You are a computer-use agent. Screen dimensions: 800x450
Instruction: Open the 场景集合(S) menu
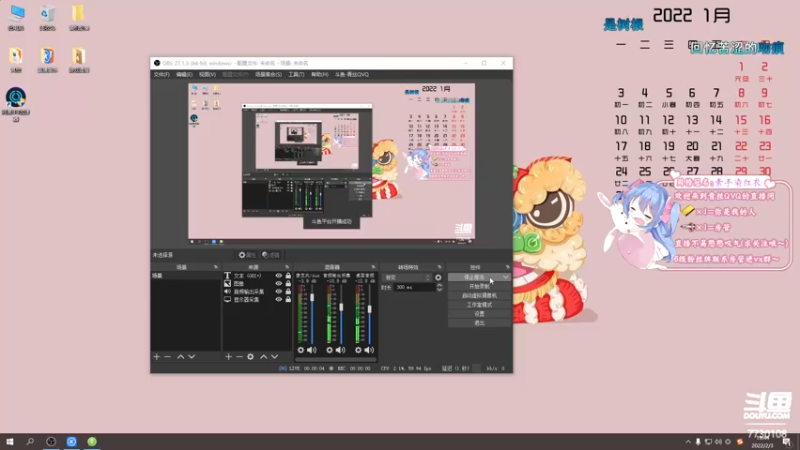tap(268, 74)
